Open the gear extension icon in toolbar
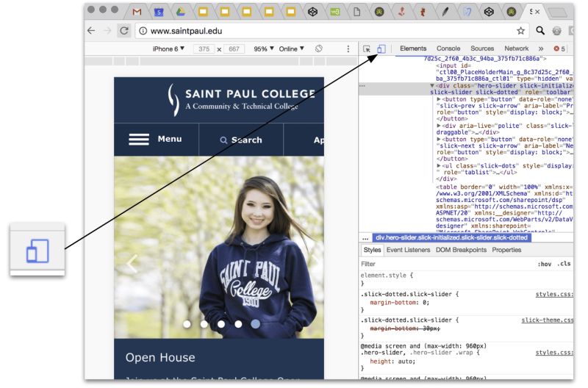 (557, 31)
